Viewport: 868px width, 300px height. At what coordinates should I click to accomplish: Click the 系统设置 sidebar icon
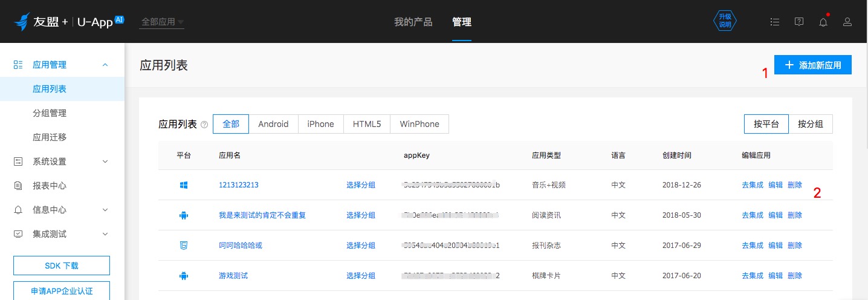coord(18,161)
